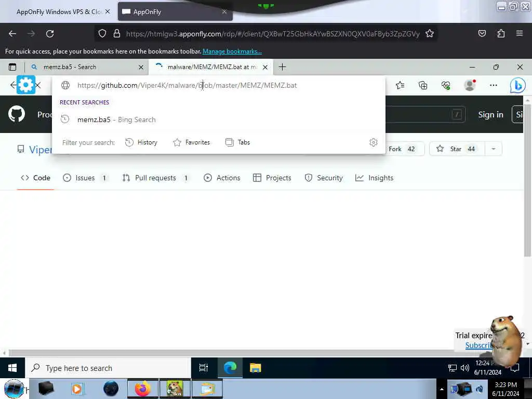Viewport: 532px width, 399px height.
Task: Switch to memz.ba5 Search tab in Edge
Action: point(87,67)
